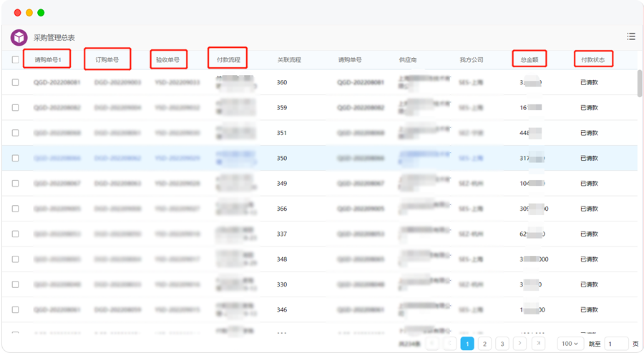
Task: Click the 关联流程 value 359
Action: click(x=282, y=107)
